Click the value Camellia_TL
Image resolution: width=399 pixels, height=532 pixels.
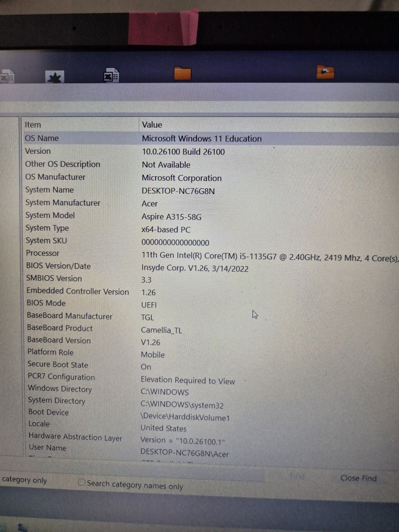[x=162, y=330]
